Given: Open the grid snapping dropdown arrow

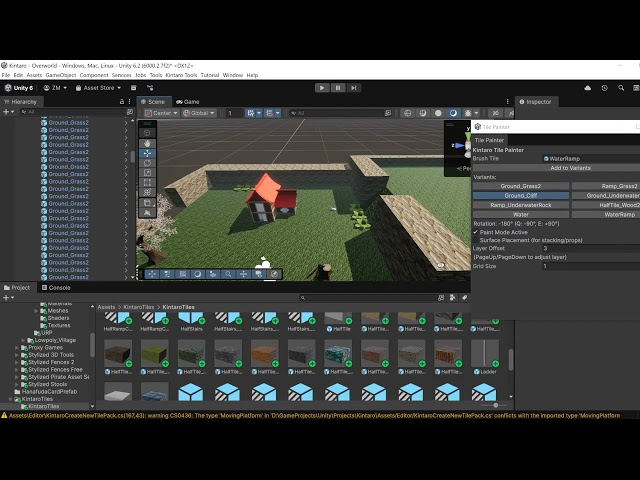Looking at the screenshot, I should (259, 113).
